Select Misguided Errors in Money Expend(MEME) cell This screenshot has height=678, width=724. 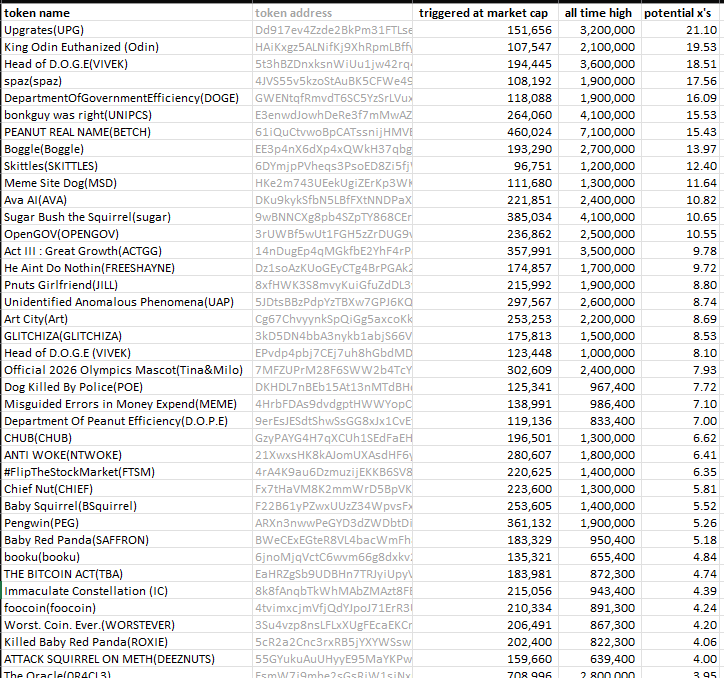[x=127, y=404]
